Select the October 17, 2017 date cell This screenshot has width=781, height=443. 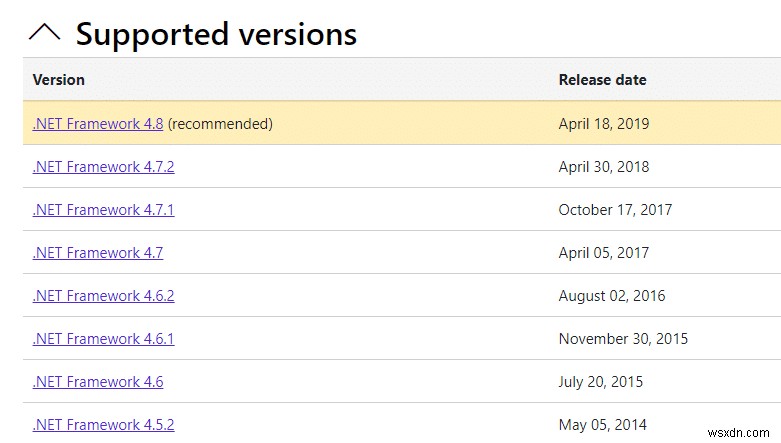(x=615, y=210)
